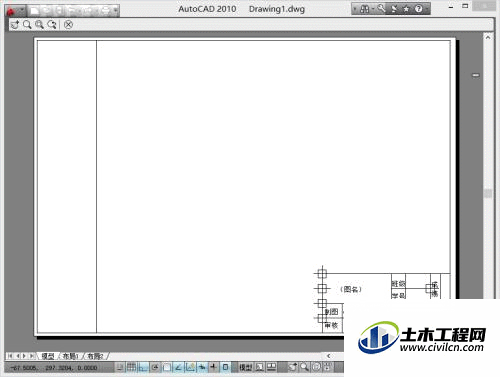Open the dropdown next to the binoculars icon
500x377 pixels.
click(x=373, y=9)
